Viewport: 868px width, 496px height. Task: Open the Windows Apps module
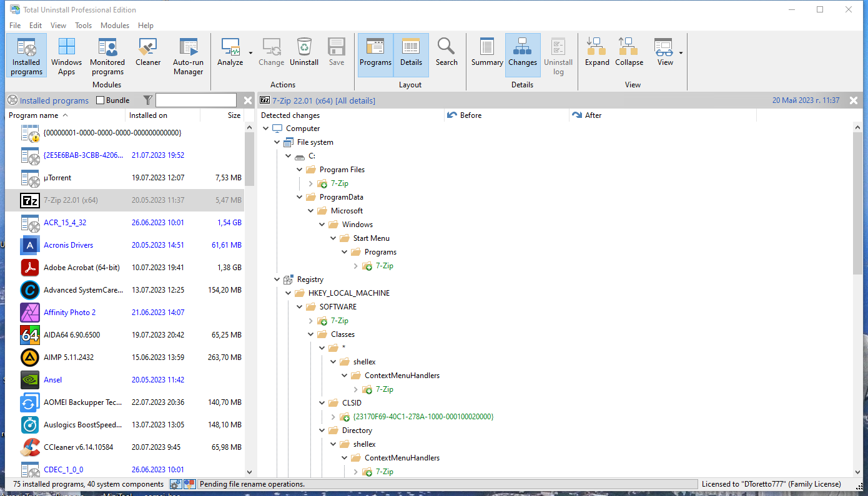[x=67, y=56]
